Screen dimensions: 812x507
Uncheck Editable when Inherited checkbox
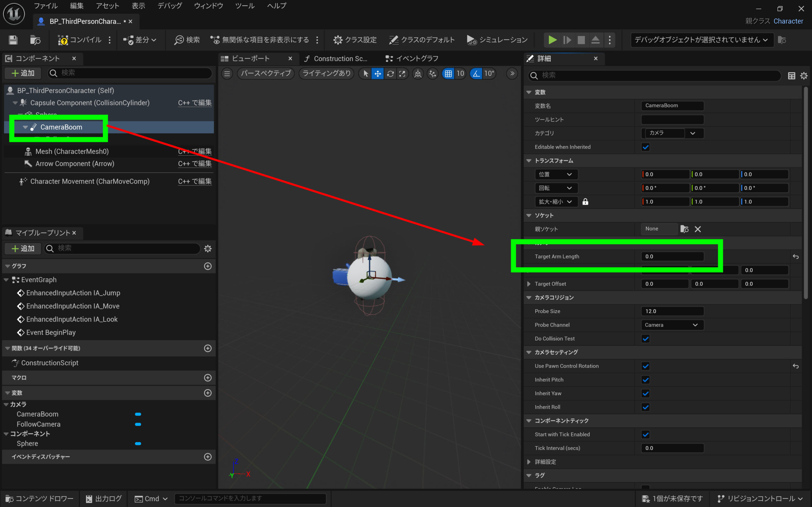click(x=645, y=147)
